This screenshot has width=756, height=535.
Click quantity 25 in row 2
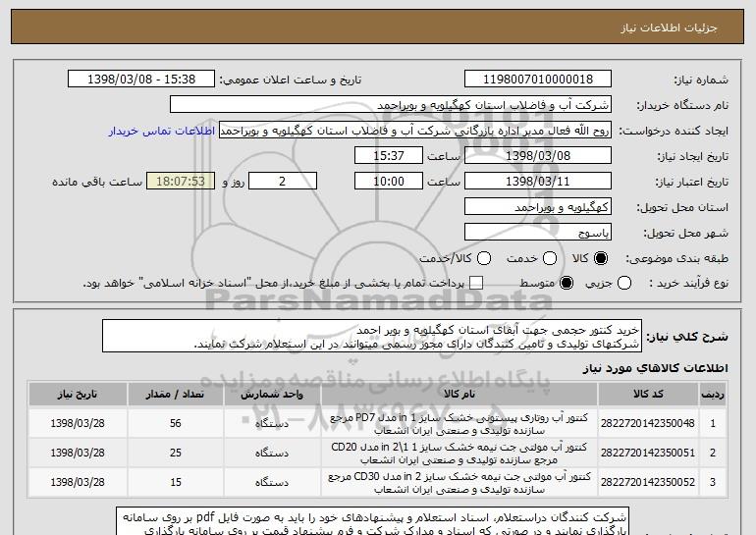click(176, 453)
